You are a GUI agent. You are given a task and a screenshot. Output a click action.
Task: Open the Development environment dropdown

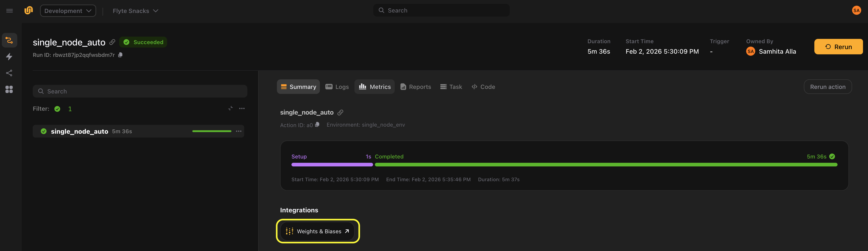point(68,10)
